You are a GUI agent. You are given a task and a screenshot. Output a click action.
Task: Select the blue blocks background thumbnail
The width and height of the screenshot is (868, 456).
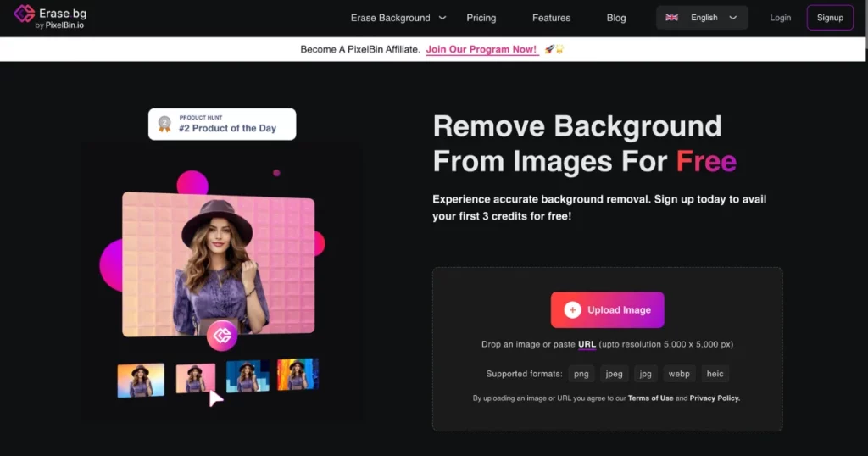(248, 375)
